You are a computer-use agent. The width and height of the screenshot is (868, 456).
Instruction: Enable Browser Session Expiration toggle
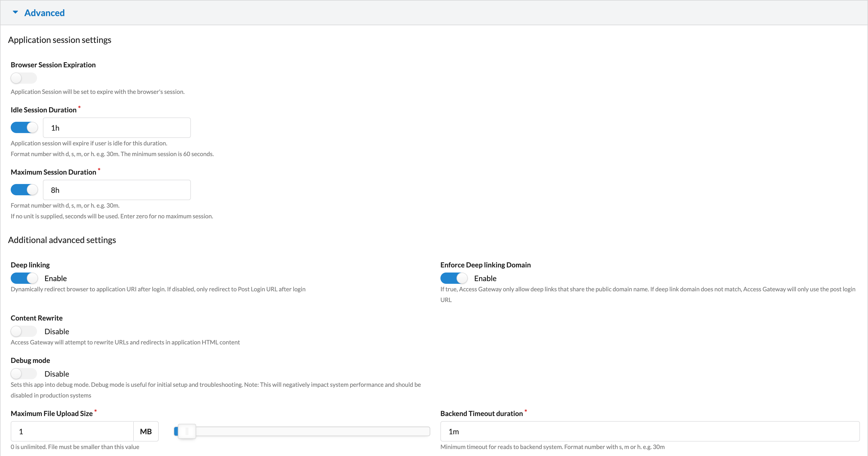click(x=24, y=78)
